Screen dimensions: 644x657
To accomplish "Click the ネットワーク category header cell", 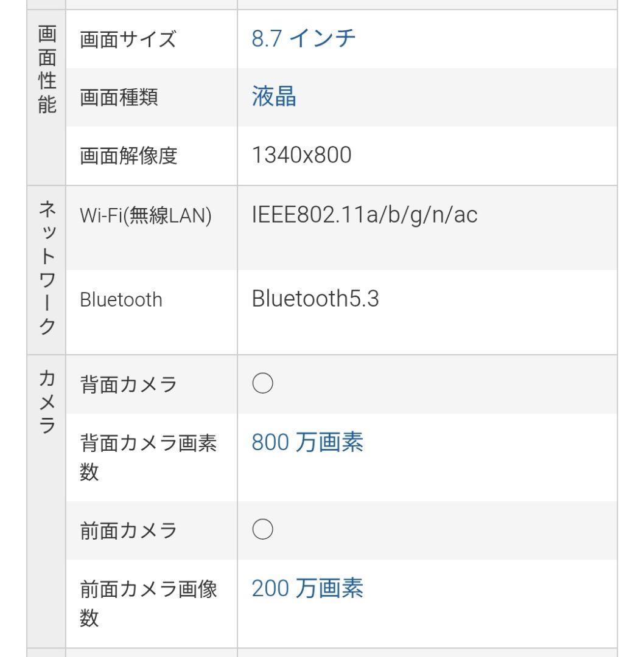I will pos(47,269).
